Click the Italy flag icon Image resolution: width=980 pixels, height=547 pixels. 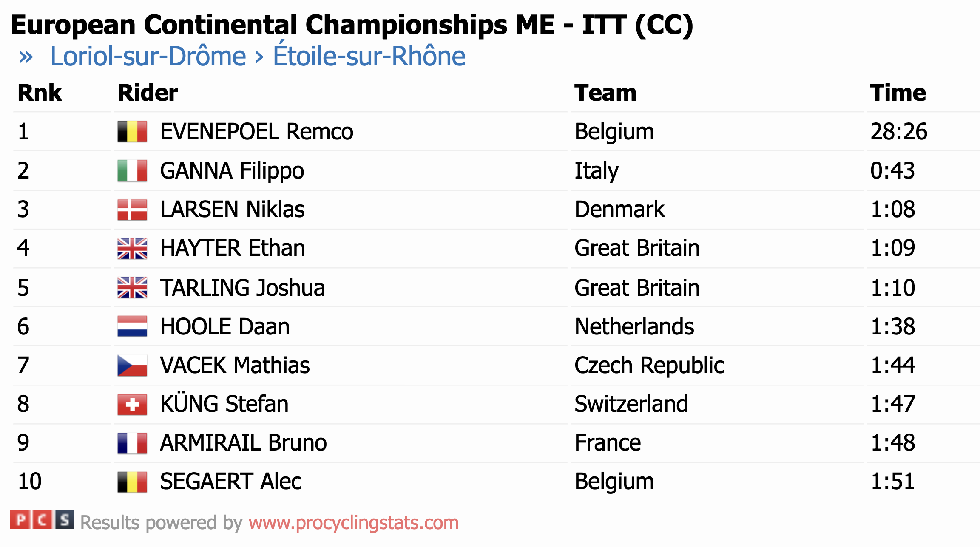point(132,170)
